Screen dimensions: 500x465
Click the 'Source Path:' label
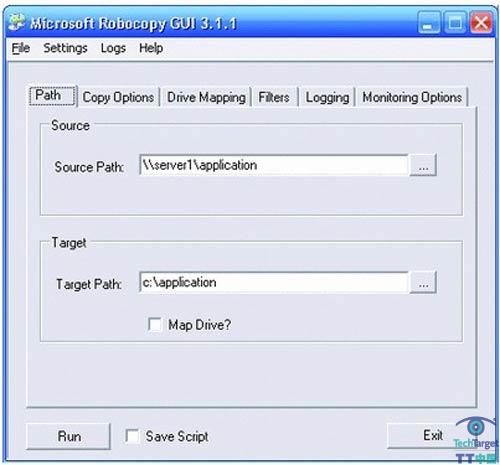(89, 167)
